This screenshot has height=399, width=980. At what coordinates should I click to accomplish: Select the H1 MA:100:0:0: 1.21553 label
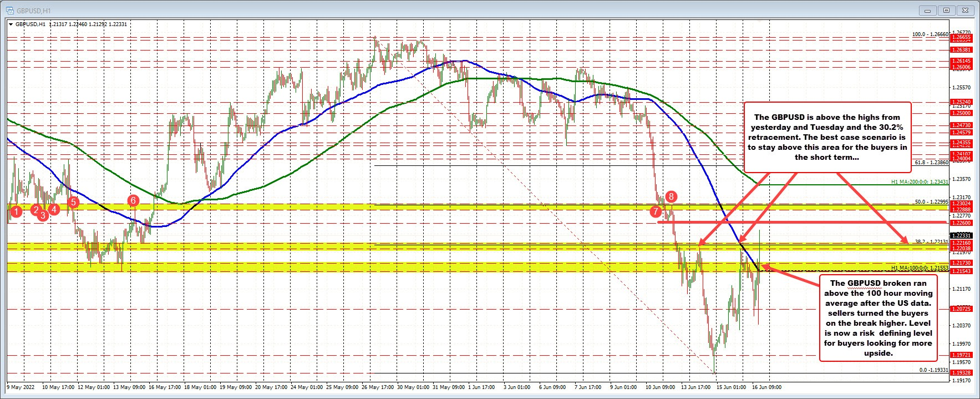pos(920,267)
